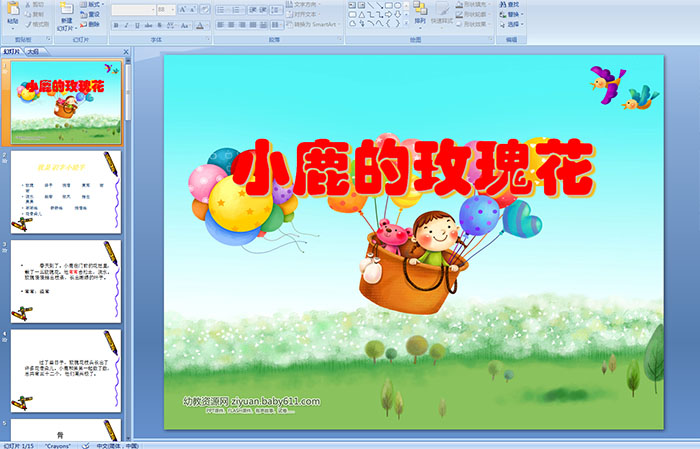Reset the slide with 重设

(x=90, y=14)
